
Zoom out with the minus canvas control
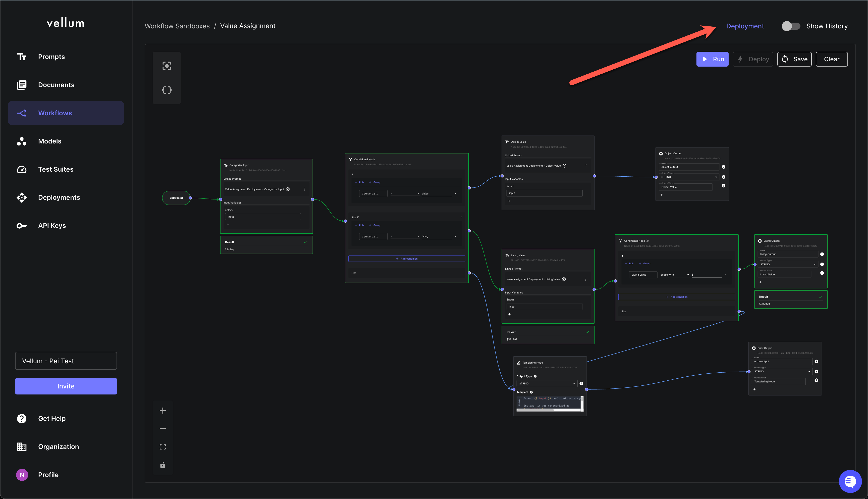(x=163, y=428)
